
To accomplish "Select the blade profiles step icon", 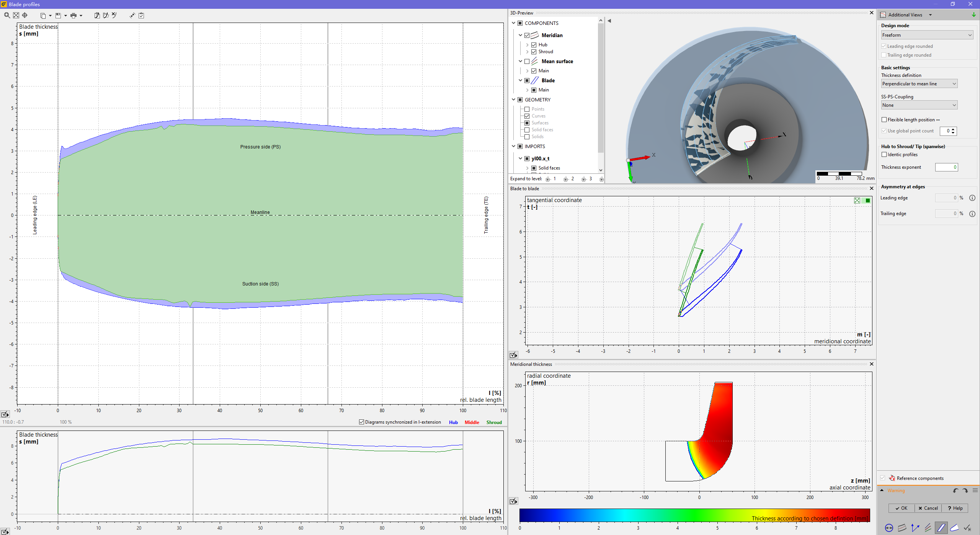I will pos(941,528).
